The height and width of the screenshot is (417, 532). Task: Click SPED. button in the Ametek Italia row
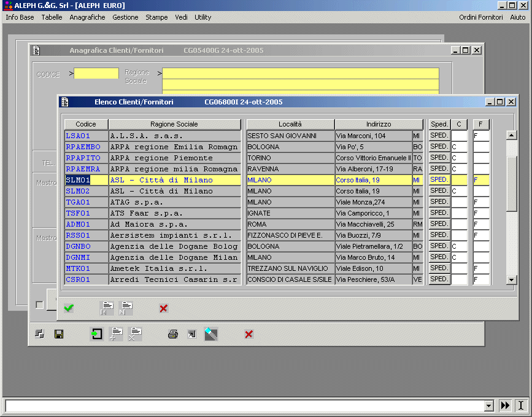click(439, 268)
